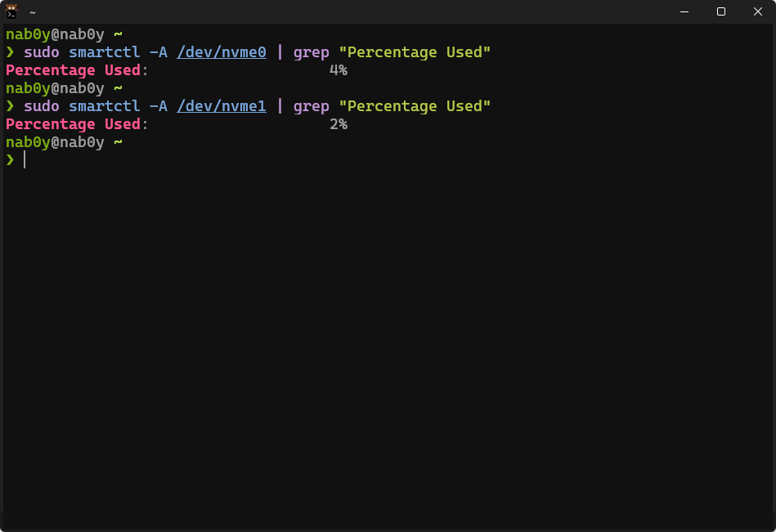This screenshot has width=776, height=532.
Task: Close the terminal window
Action: (x=758, y=11)
